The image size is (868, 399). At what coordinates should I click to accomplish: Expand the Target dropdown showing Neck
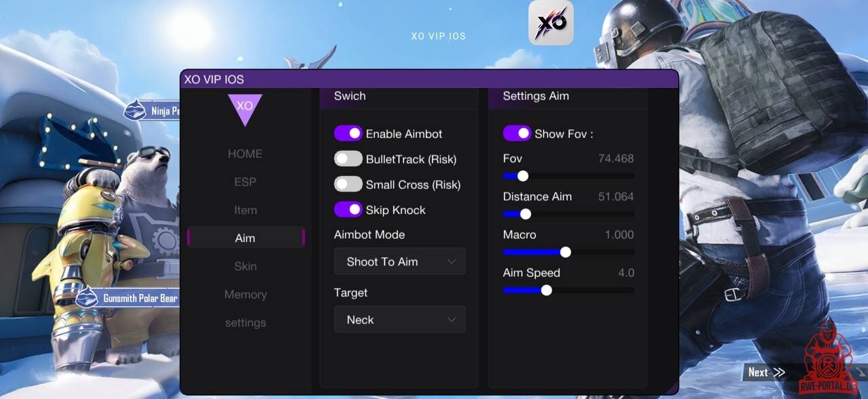click(399, 320)
